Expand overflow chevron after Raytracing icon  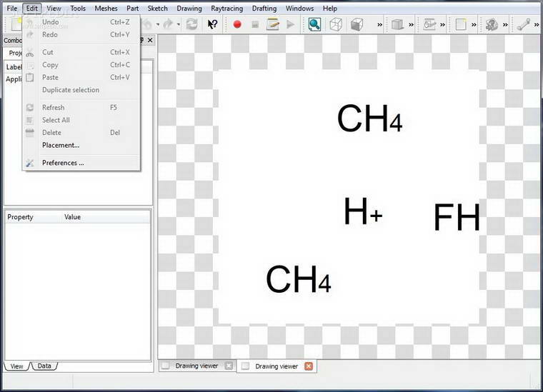click(x=505, y=24)
